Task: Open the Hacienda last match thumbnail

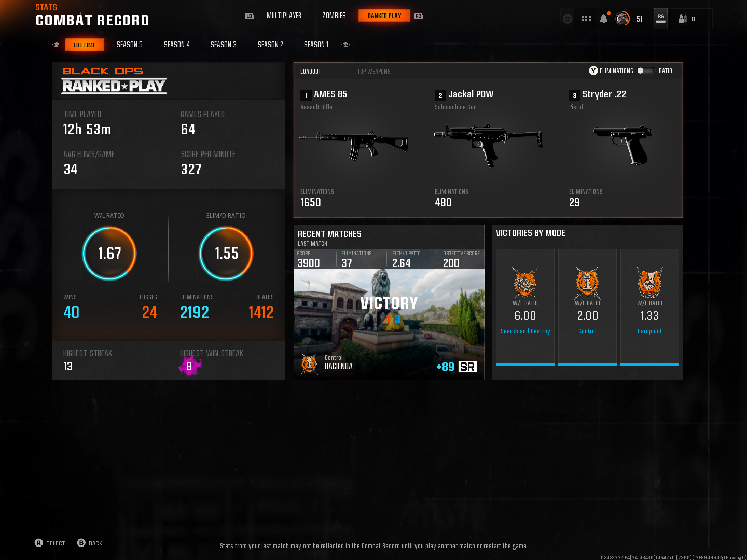Action: pyautogui.click(x=389, y=324)
